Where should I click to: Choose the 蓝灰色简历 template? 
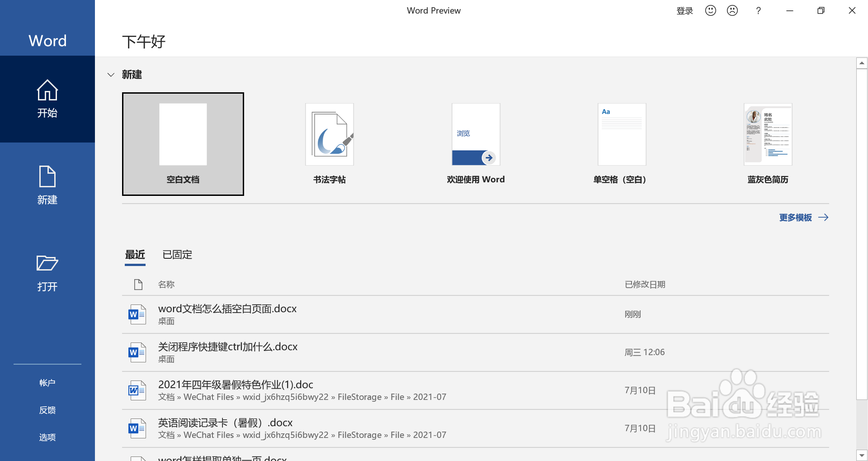point(768,144)
